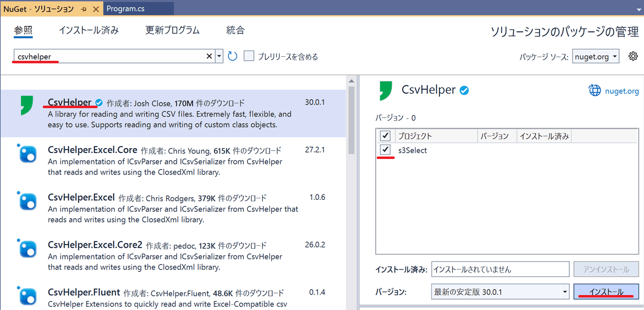The width and height of the screenshot is (644, 310).
Task: Click the scroll up arrow of package list
Action: 351,81
